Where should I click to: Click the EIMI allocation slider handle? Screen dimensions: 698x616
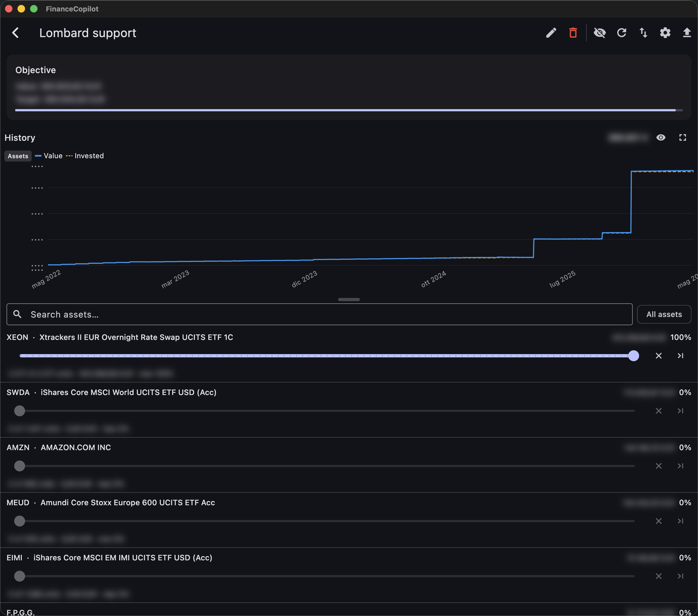coord(19,576)
